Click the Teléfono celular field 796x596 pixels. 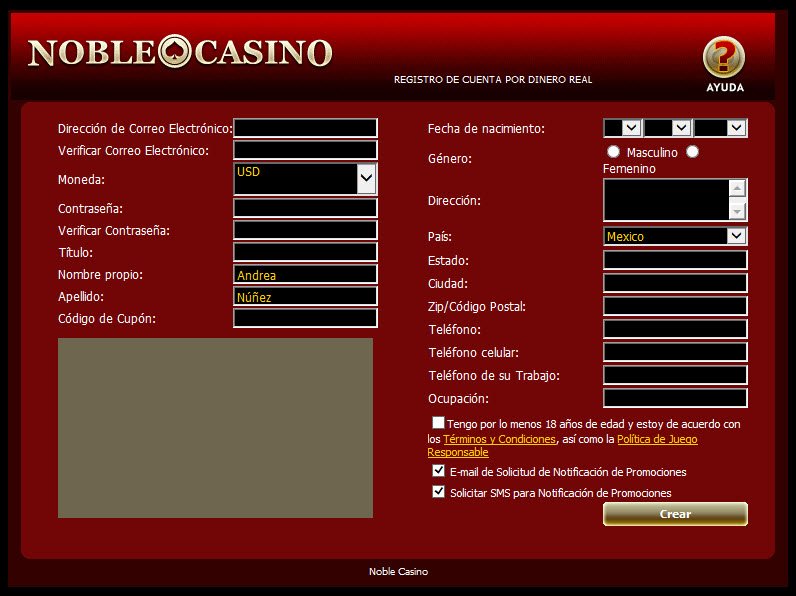point(675,352)
